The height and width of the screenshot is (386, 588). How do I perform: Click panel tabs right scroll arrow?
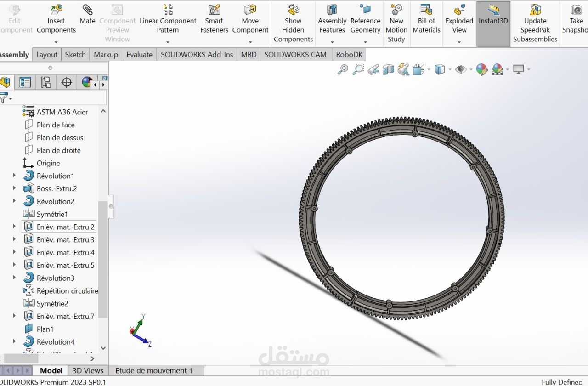point(104,85)
